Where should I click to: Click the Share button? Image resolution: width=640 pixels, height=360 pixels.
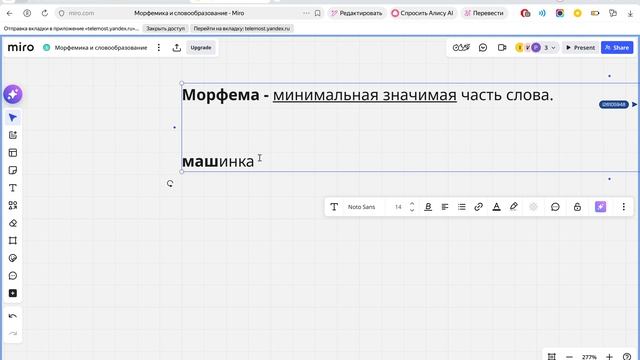tap(617, 48)
